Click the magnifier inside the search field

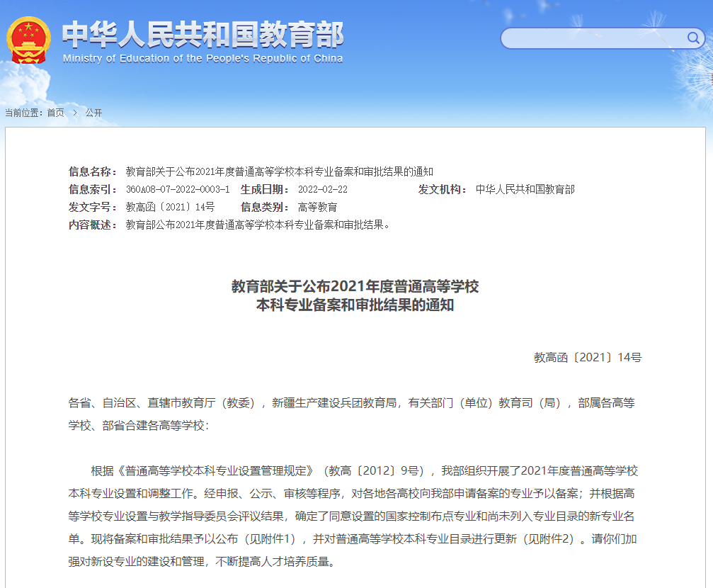[x=693, y=38]
